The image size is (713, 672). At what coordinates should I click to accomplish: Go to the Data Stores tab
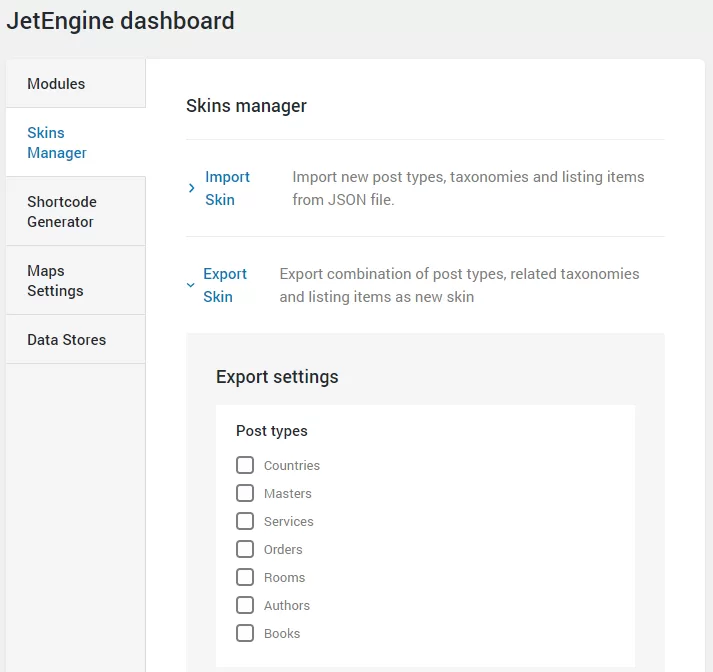[x=75, y=339]
